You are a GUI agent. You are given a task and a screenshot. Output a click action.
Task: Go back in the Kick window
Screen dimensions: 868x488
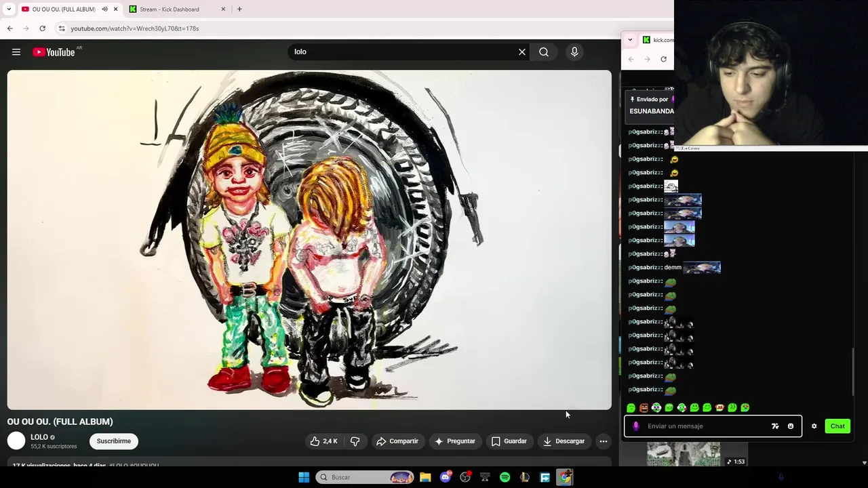pos(631,59)
